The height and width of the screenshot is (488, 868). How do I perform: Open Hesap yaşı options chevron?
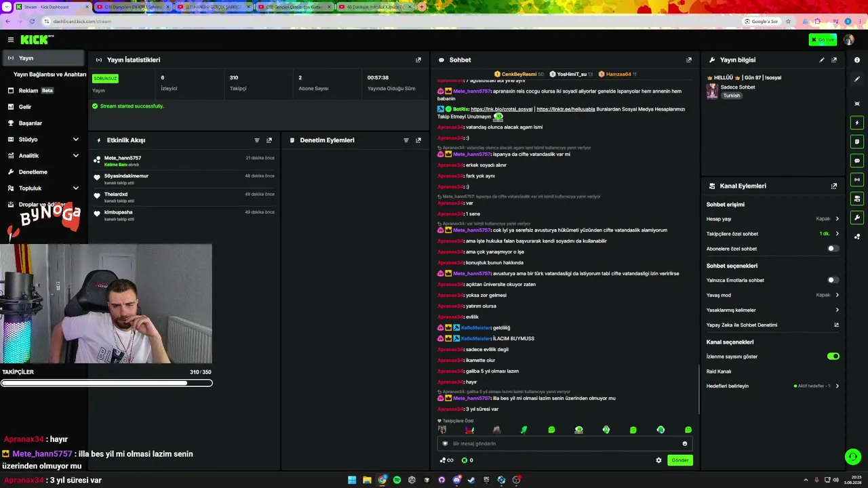(837, 219)
